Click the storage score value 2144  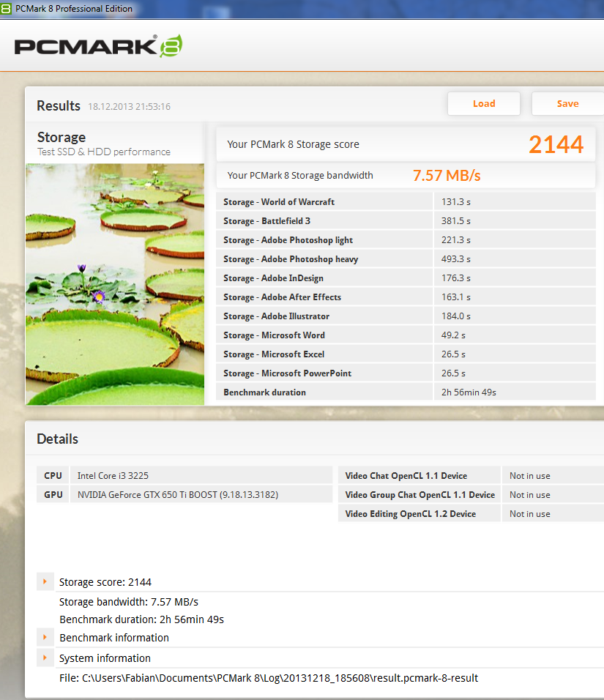[556, 144]
